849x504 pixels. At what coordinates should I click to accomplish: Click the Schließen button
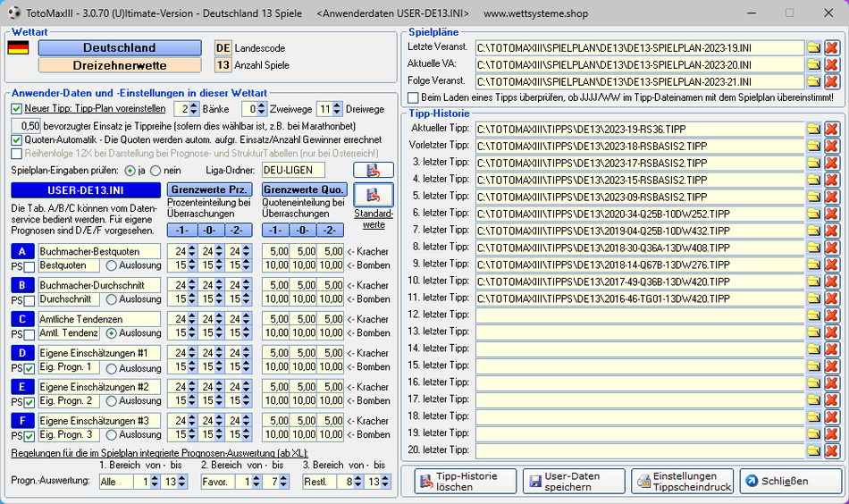(791, 482)
